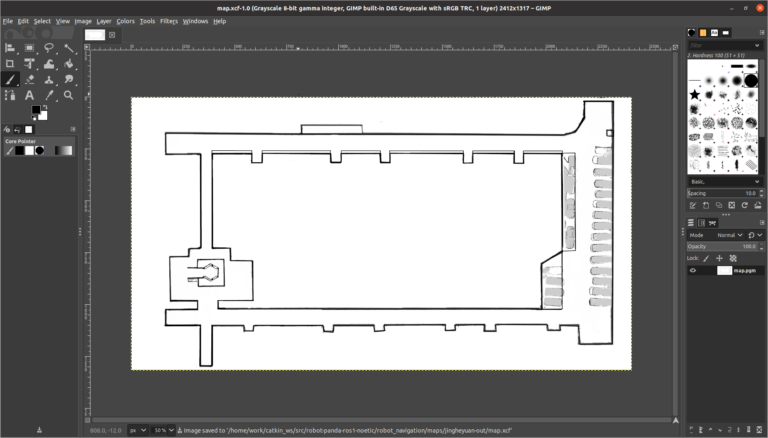Open the Filters menu
Image resolution: width=768 pixels, height=438 pixels.
click(169, 21)
